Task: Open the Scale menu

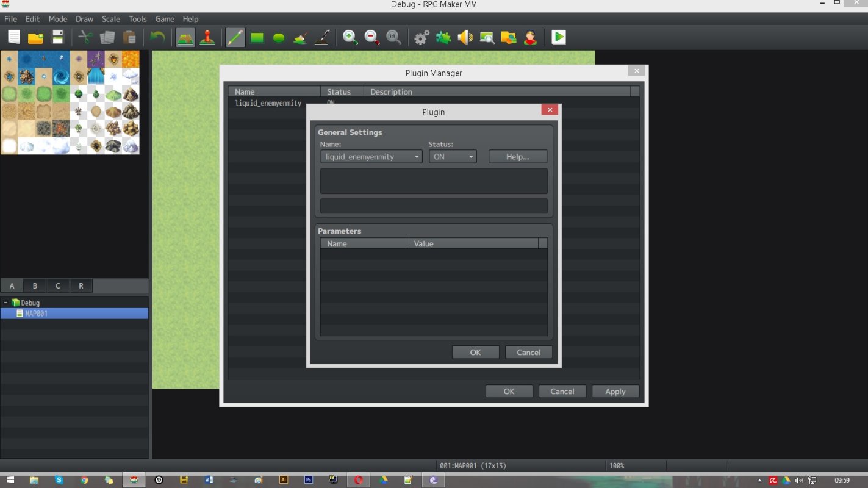Action: coord(111,19)
